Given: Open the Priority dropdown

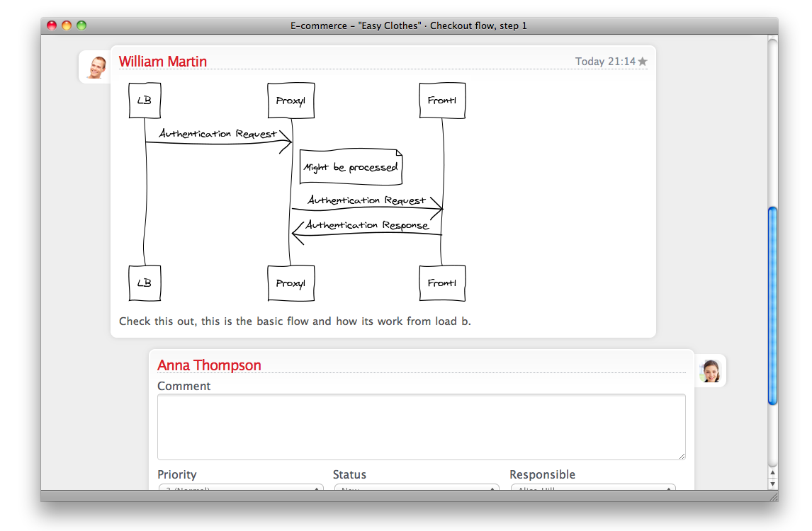Looking at the screenshot, I should (241, 487).
